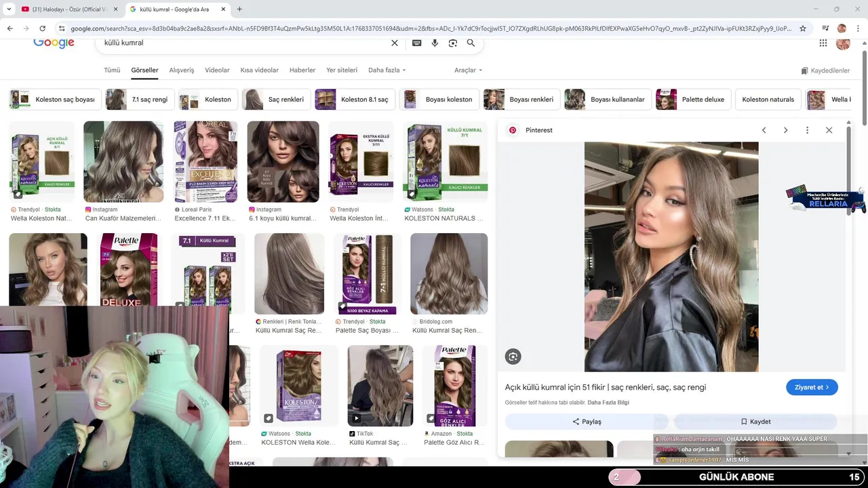Screen dimensions: 868x488
Task: Reload the Google search page
Action: 42,28
